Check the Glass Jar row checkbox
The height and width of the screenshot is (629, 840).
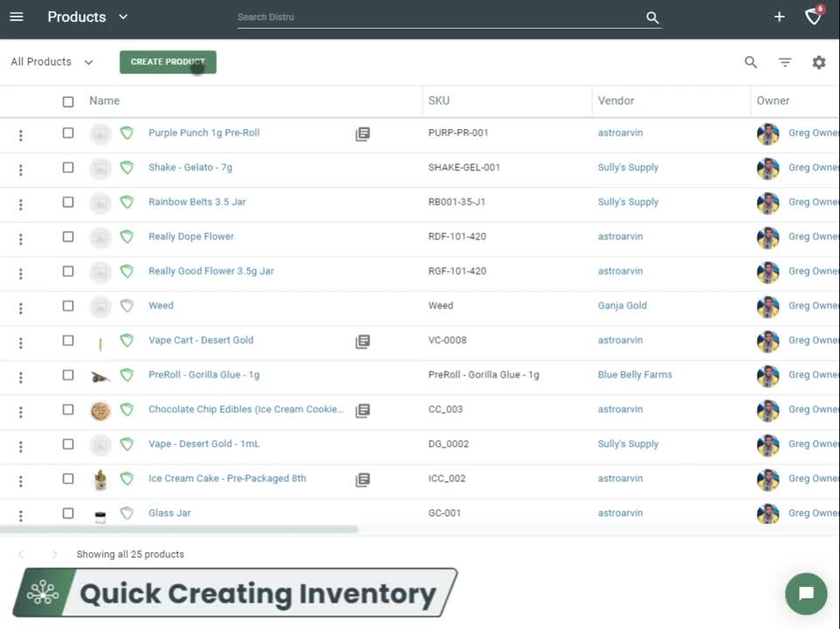click(68, 513)
